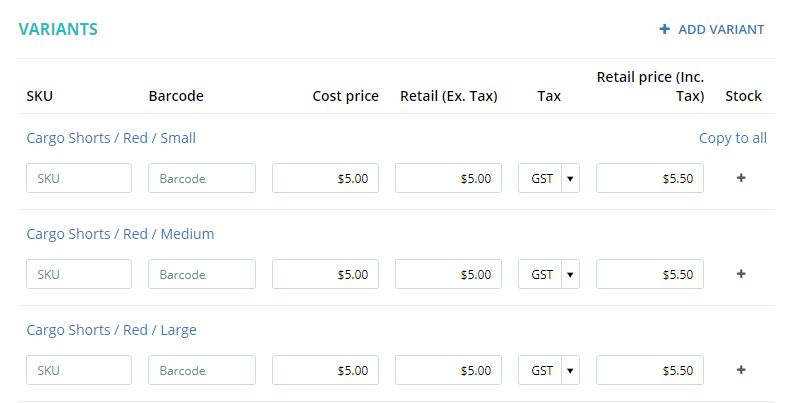Click cost price field for Red Large

coord(325,370)
